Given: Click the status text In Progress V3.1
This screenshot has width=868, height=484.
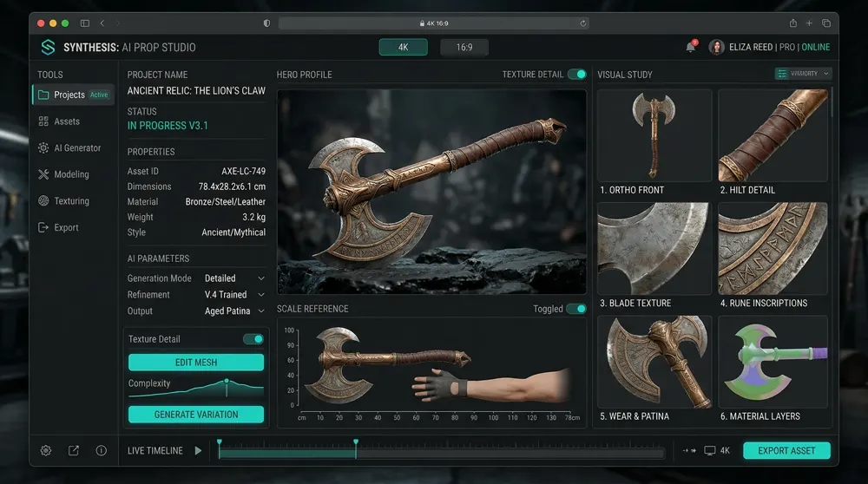Looking at the screenshot, I should (x=168, y=126).
